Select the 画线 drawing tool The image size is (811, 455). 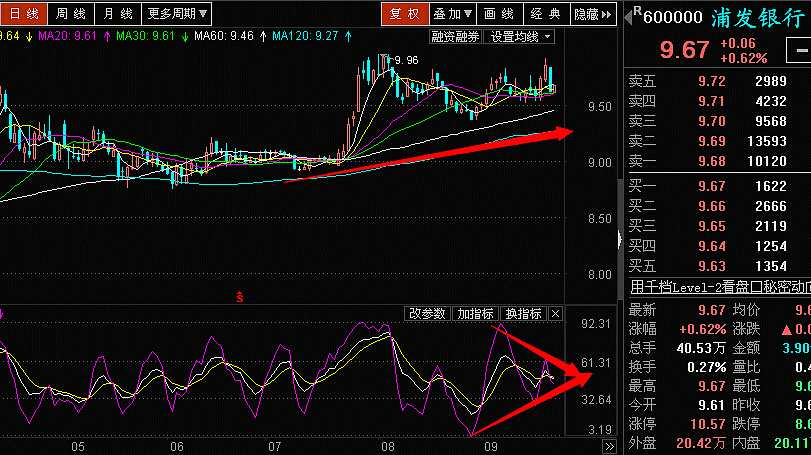pyautogui.click(x=499, y=13)
